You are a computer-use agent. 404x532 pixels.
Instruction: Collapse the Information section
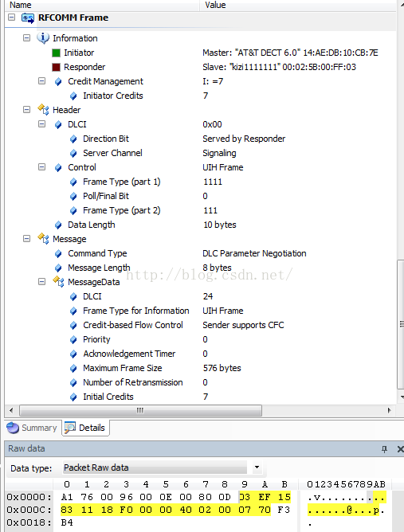point(26,37)
